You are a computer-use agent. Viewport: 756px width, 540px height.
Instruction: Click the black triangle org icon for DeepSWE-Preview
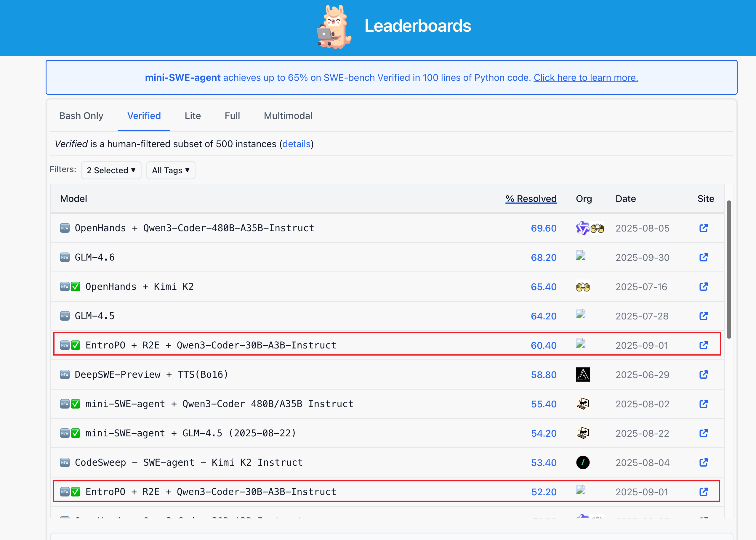pos(583,375)
